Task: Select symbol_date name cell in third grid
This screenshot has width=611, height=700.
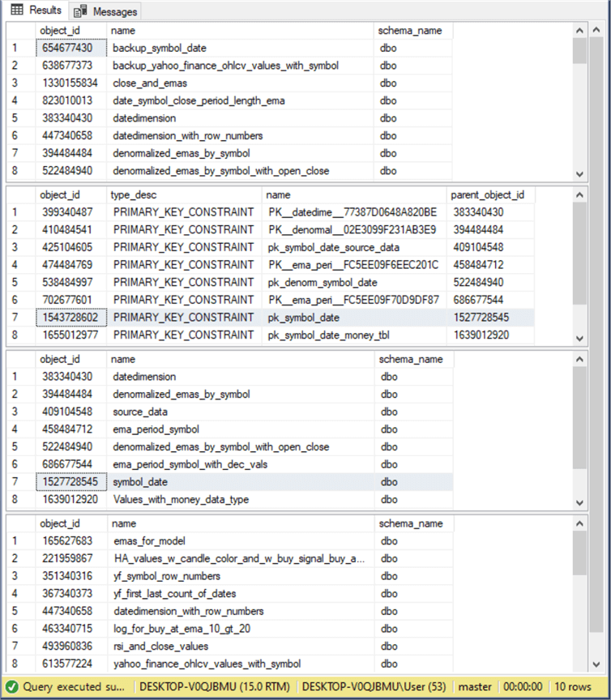Action: [241, 482]
